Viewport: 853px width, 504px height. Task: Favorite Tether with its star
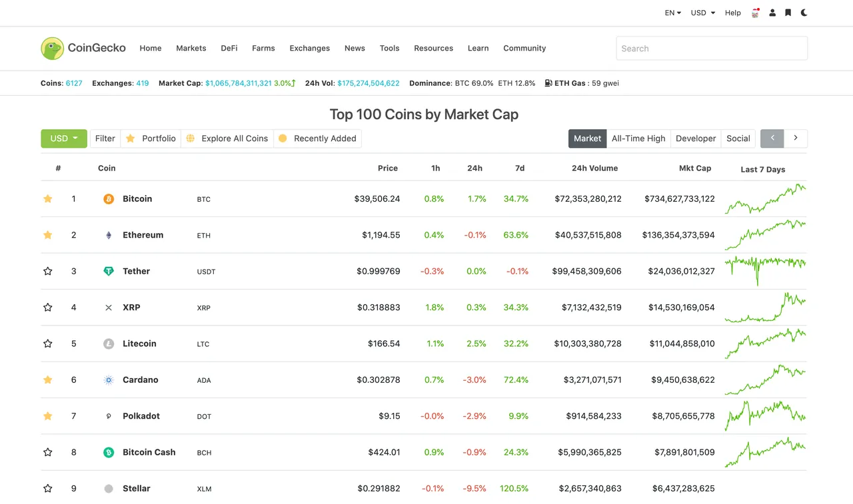[x=48, y=271]
